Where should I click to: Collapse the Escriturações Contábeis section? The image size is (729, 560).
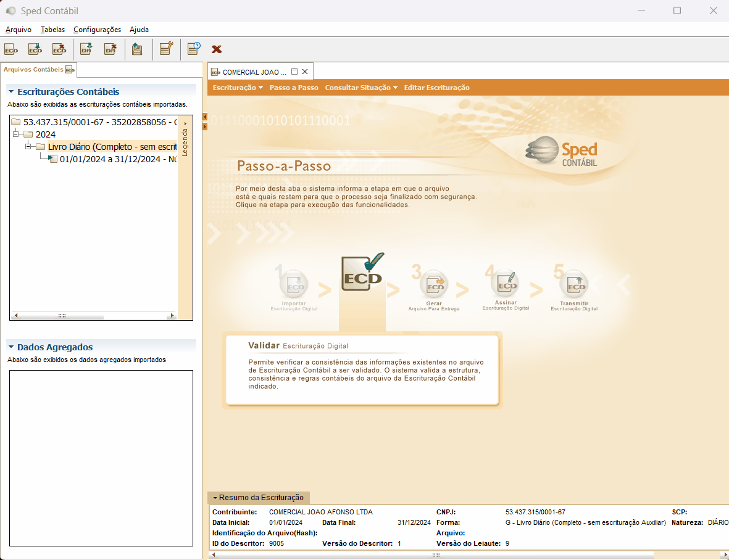click(x=10, y=92)
